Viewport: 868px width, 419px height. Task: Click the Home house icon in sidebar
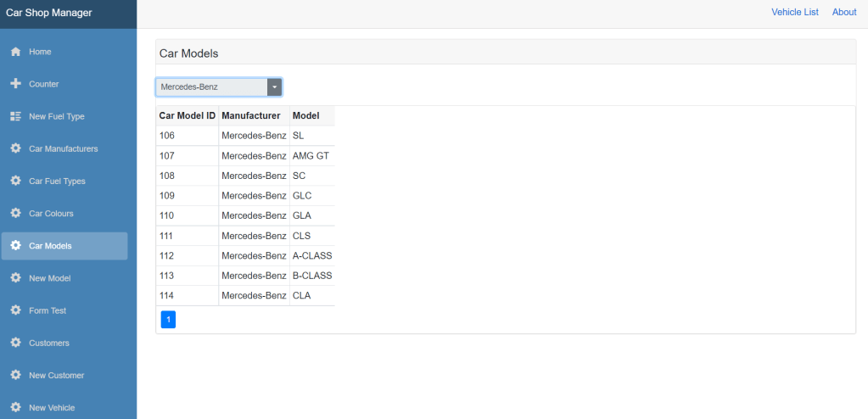(x=15, y=52)
